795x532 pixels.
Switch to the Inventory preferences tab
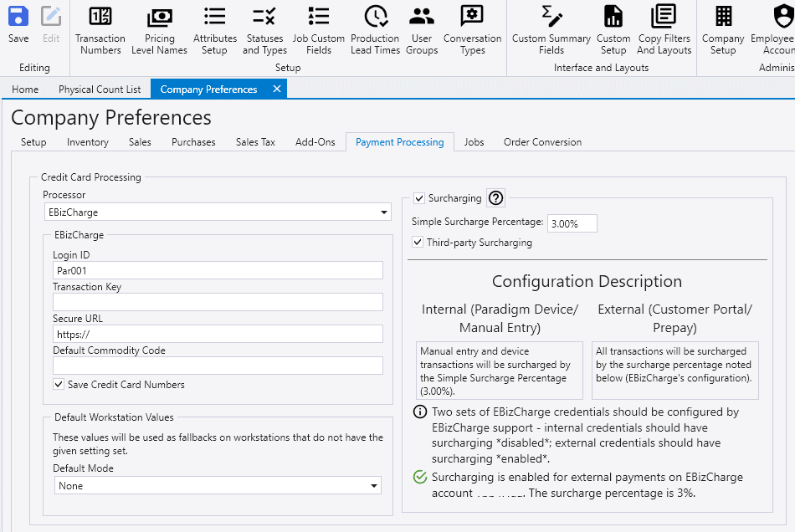click(x=88, y=142)
